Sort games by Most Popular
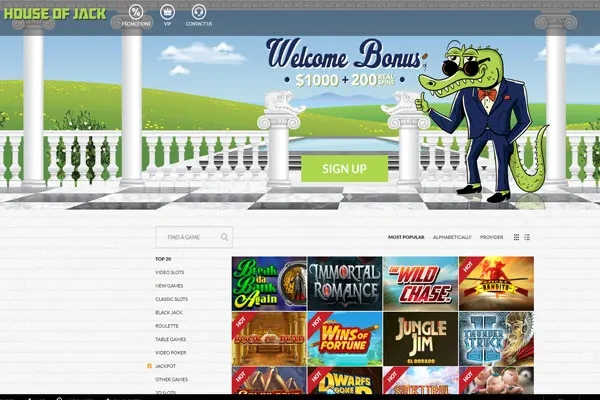600x400 pixels. pos(406,238)
